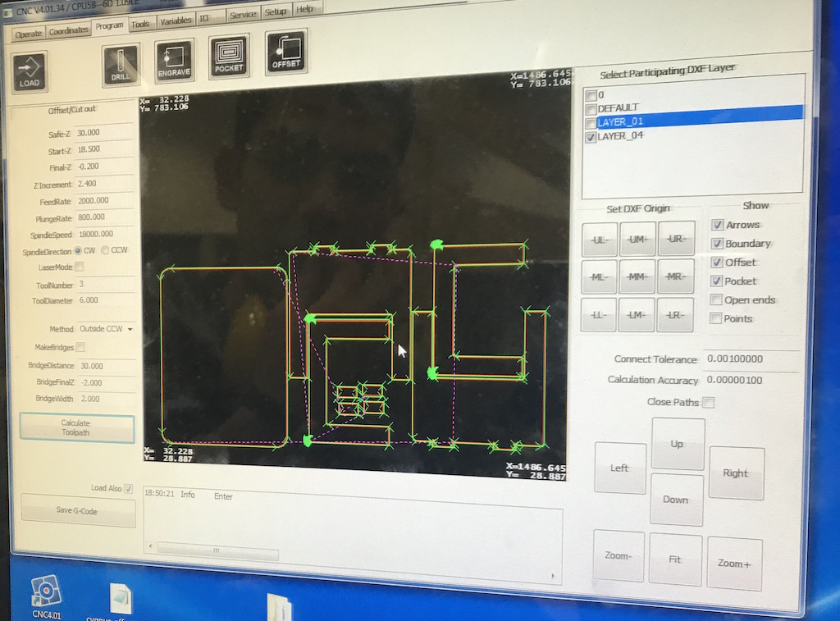Click the Zoom+ button
Image resolution: width=840 pixels, height=621 pixels.
(734, 563)
